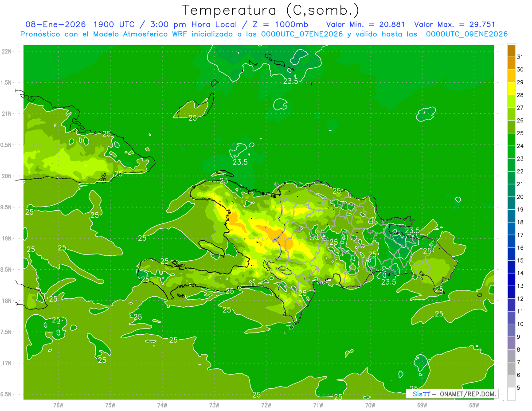Pick the yellow legend swatch between 28 and 29
The image size is (532, 411).
tap(511, 89)
